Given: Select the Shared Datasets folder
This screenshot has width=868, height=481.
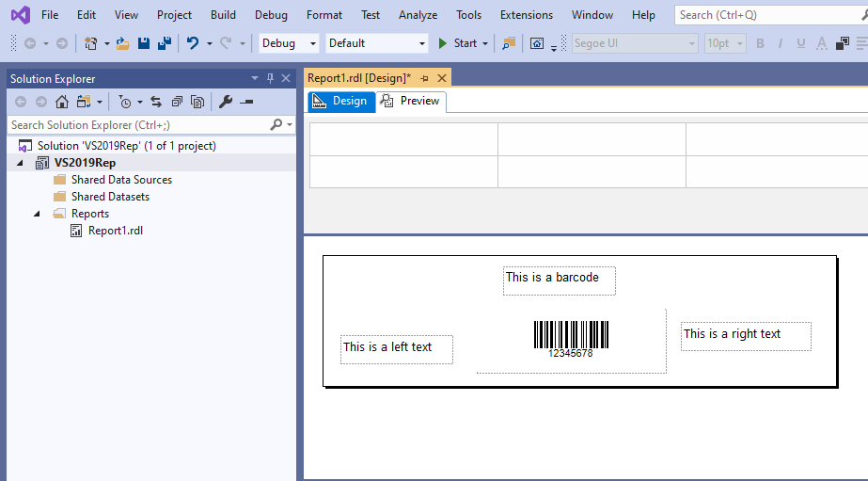Looking at the screenshot, I should pos(110,197).
